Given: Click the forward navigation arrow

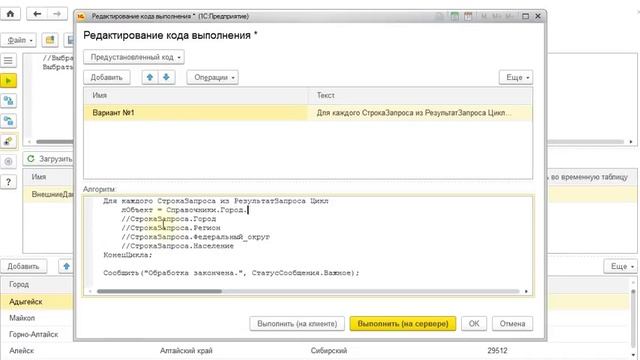Looking at the screenshot, I should point(57,14).
